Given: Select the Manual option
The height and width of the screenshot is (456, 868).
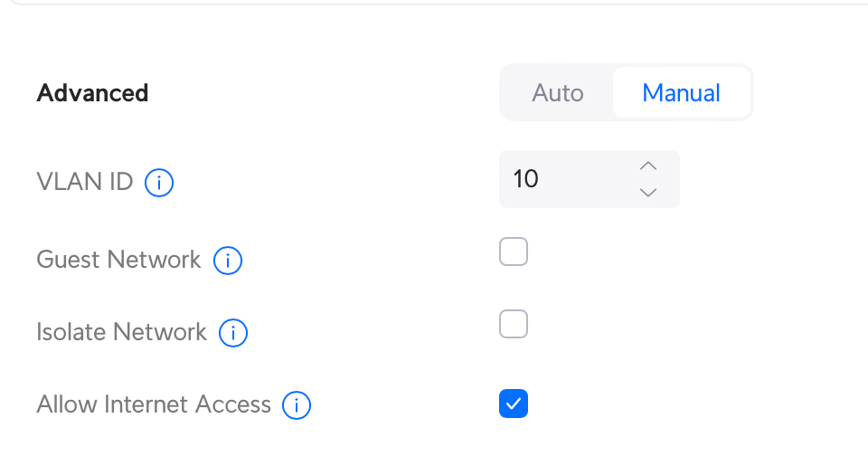Looking at the screenshot, I should point(681,92).
